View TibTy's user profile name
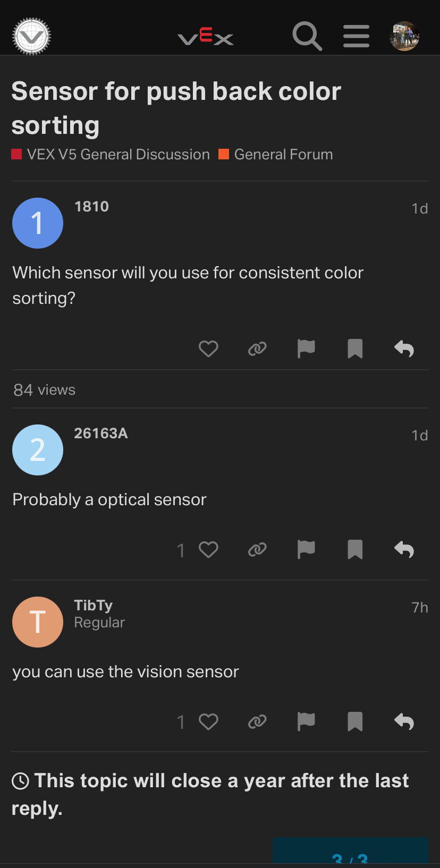Image resolution: width=440 pixels, height=868 pixels. (x=94, y=605)
